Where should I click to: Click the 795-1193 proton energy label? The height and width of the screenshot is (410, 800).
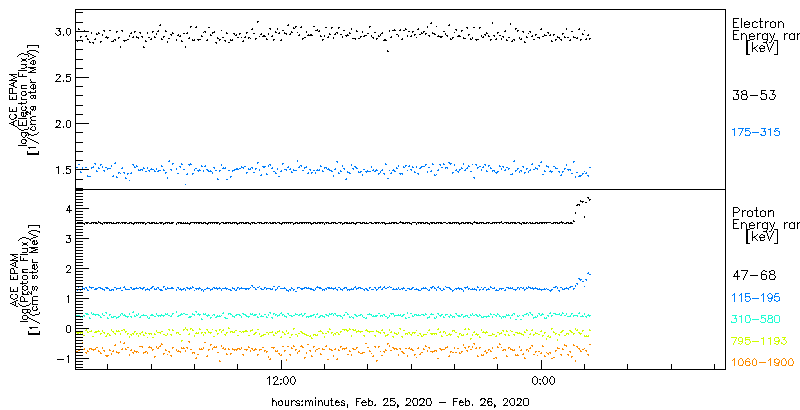pos(759,341)
